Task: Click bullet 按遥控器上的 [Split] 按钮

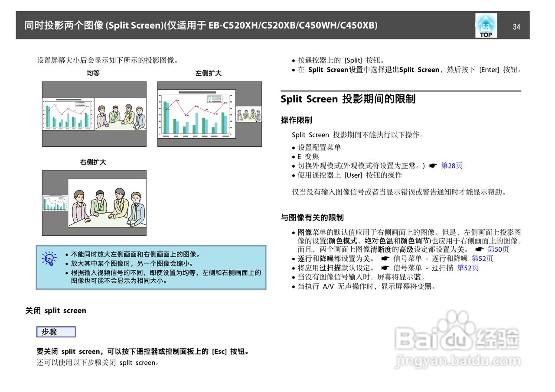Action: coord(341,61)
